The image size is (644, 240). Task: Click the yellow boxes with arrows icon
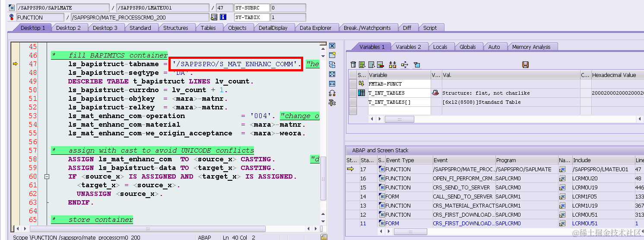coord(393,64)
